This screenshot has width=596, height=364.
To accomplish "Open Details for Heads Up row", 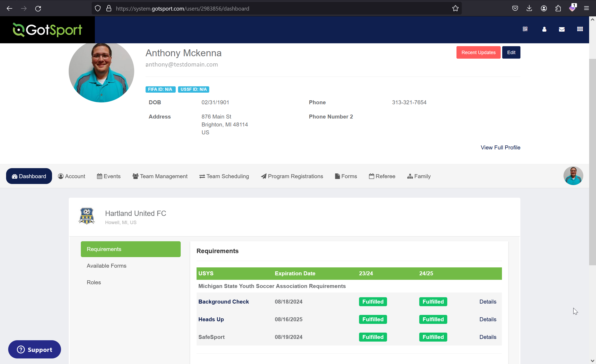I will [x=488, y=319].
